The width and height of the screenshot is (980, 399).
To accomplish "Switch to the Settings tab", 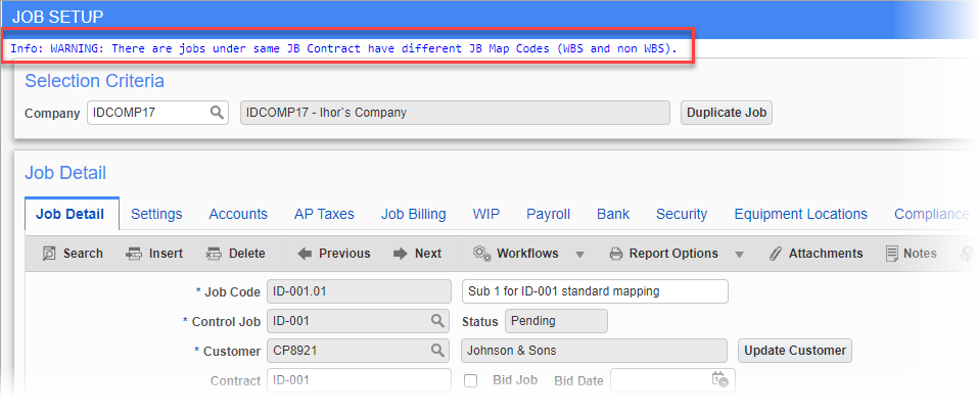I will pos(156,215).
